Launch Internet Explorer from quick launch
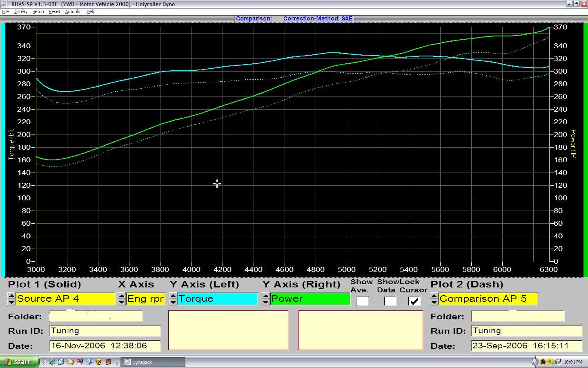Viewport: 588px width, 368px height. (x=52, y=362)
